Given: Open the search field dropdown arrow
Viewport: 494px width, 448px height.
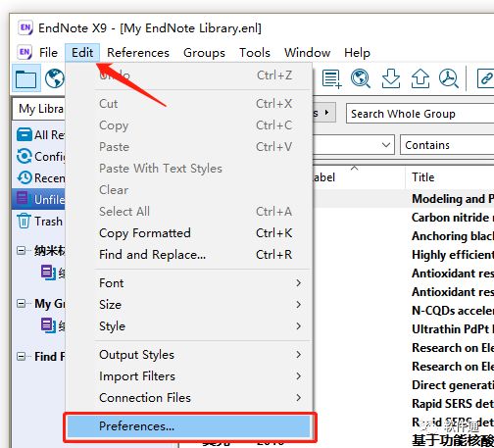Looking at the screenshot, I should (386, 145).
